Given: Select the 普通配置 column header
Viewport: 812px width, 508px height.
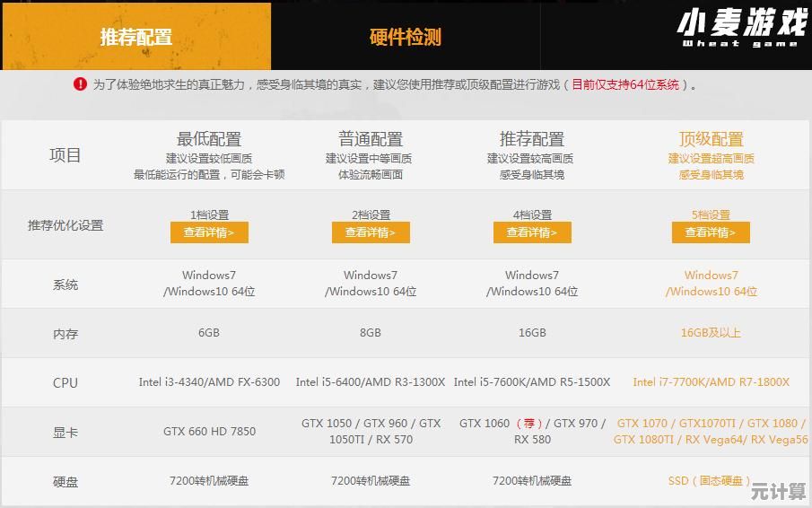Looking at the screenshot, I should tap(371, 139).
